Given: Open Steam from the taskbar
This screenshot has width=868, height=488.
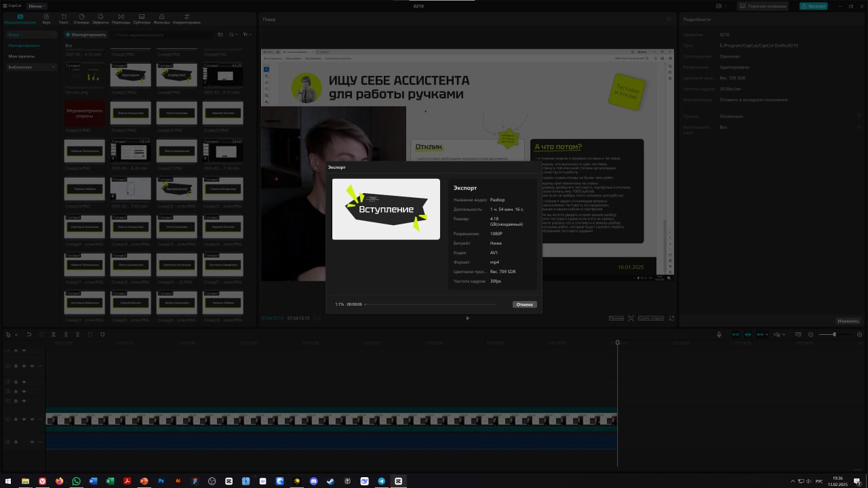Looking at the screenshot, I should coord(331,481).
